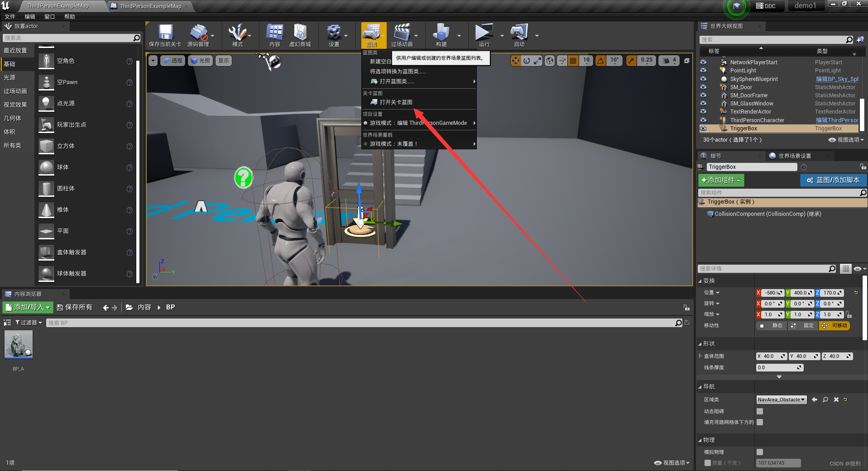Open the Help menu
Image resolution: width=868 pixels, height=471 pixels.
pos(70,17)
